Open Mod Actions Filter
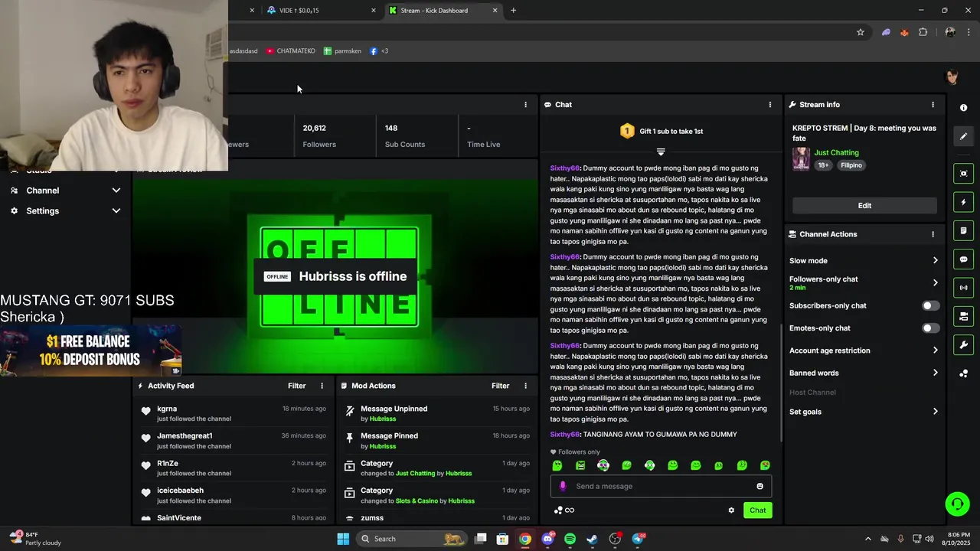 500,386
